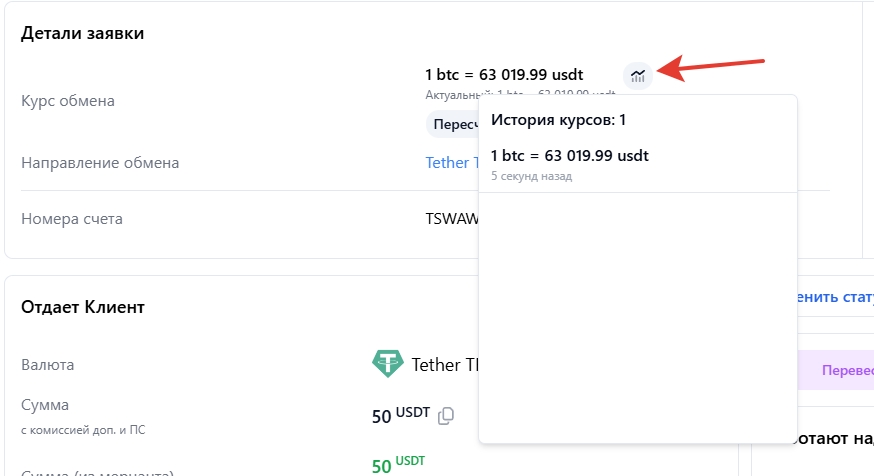Click the TSWAW account number text

(x=452, y=218)
